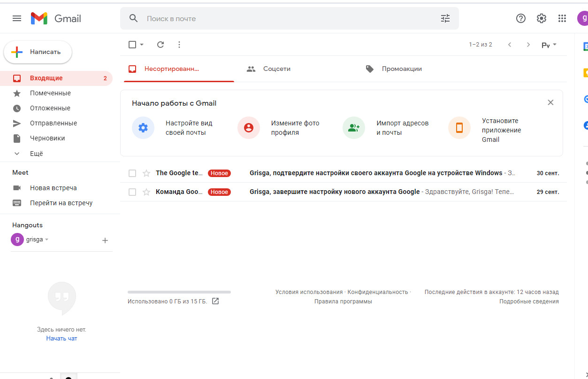Viewport: 588px width, 379px height.
Task: Open the Черновики folder
Action: 56,139
